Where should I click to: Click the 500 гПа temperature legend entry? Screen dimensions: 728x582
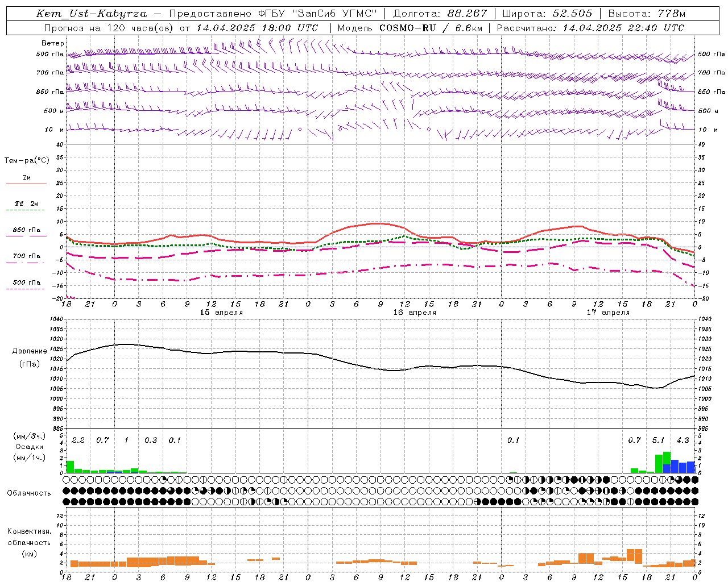coord(27,282)
